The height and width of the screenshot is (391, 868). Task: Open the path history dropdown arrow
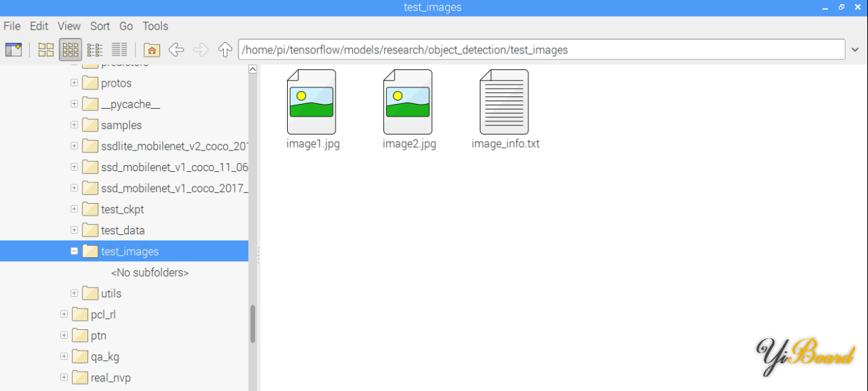tap(856, 50)
